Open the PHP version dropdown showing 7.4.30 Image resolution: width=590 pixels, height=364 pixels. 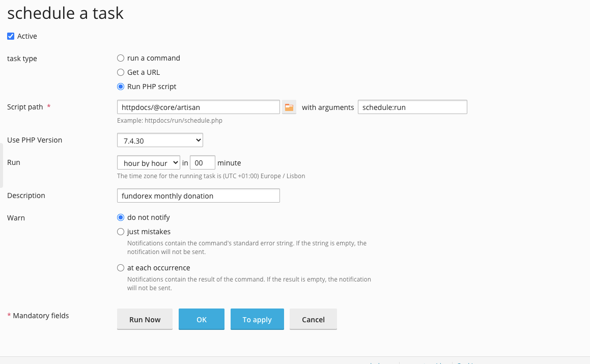click(160, 139)
